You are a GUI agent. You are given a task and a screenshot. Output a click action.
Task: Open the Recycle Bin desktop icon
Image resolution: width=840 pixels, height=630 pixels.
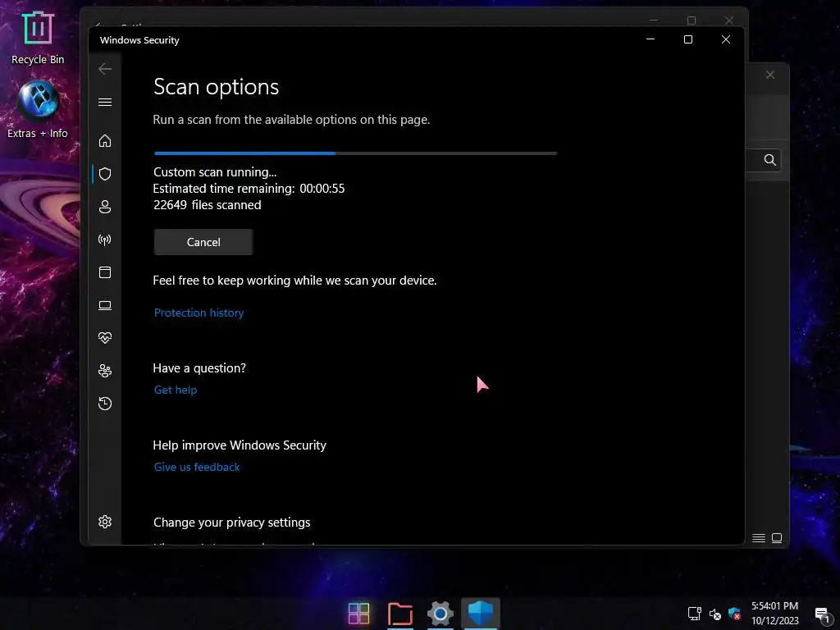pyautogui.click(x=38, y=39)
